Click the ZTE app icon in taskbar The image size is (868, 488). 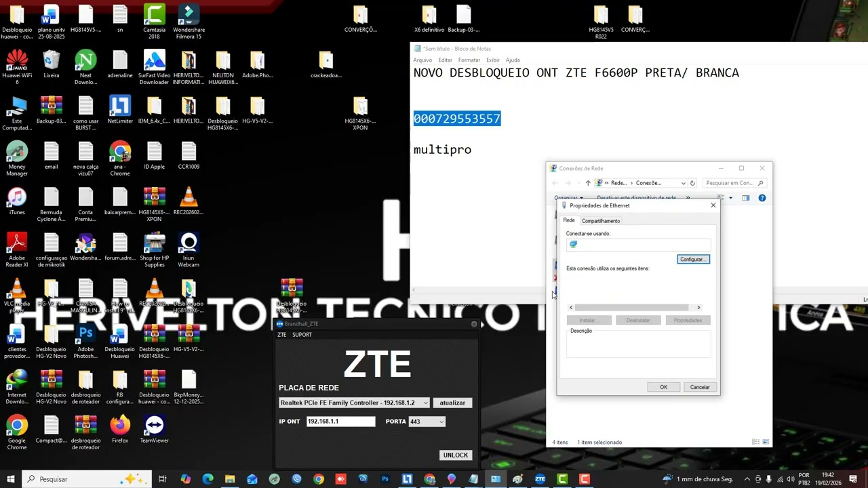(540, 479)
